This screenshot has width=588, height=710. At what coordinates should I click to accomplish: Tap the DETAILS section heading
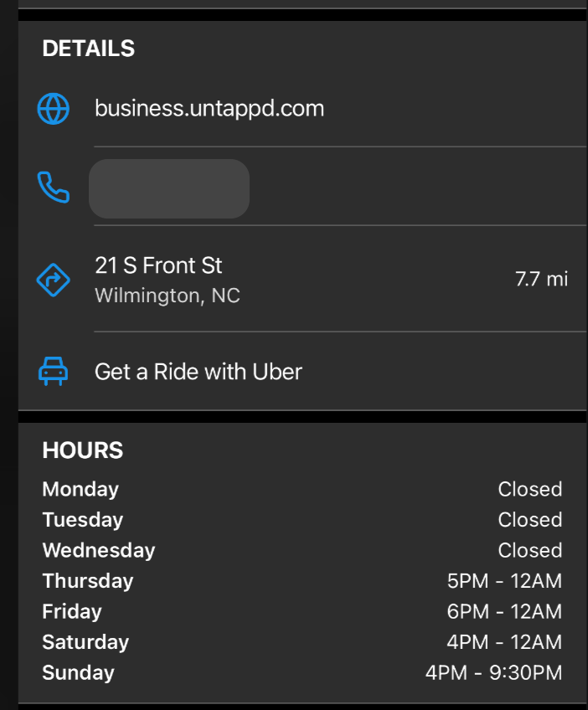point(88,49)
